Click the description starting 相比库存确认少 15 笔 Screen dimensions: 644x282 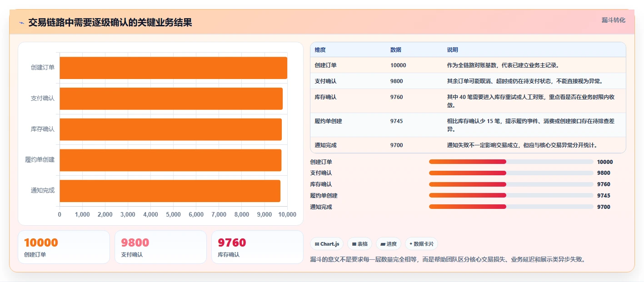coord(531,125)
